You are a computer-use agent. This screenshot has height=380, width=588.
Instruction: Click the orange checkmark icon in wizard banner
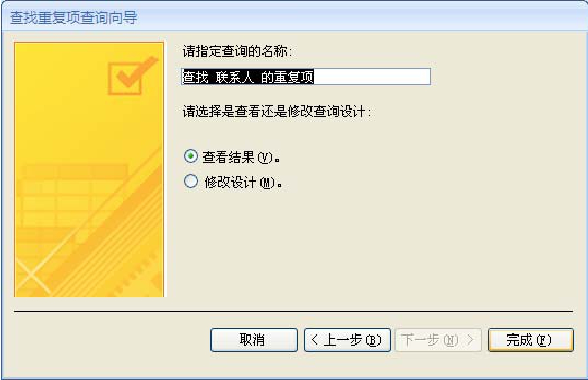[x=132, y=75]
